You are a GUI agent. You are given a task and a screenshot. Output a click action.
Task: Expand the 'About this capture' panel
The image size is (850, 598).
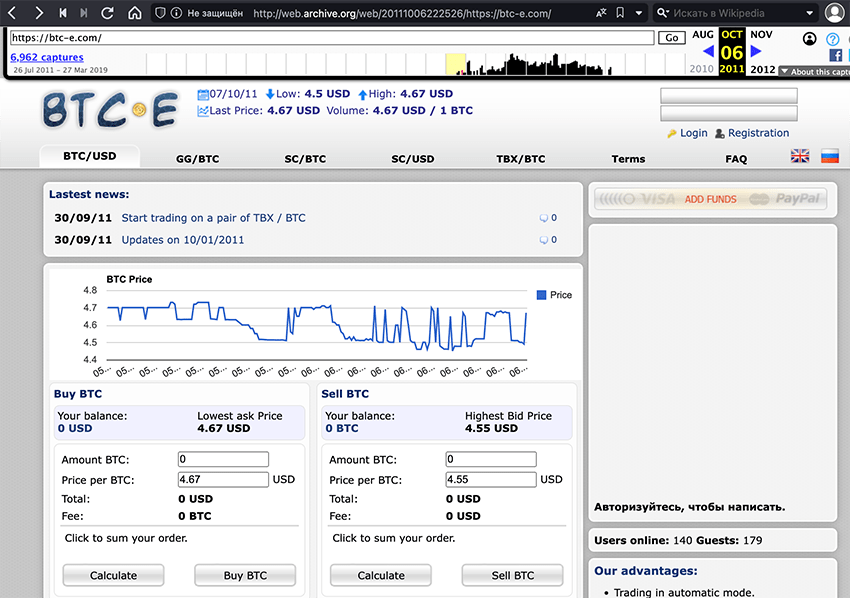tap(815, 72)
